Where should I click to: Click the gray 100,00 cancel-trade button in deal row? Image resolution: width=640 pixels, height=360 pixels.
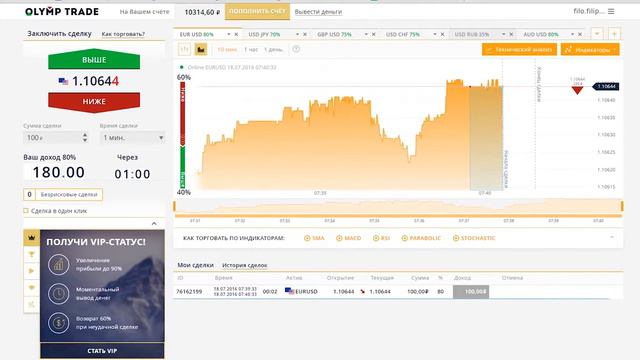pyautogui.click(x=471, y=291)
